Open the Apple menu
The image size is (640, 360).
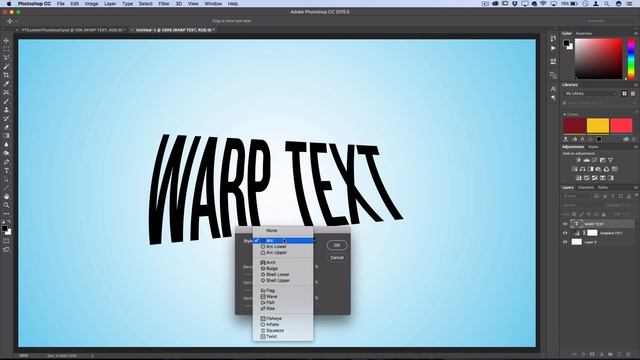9,4
